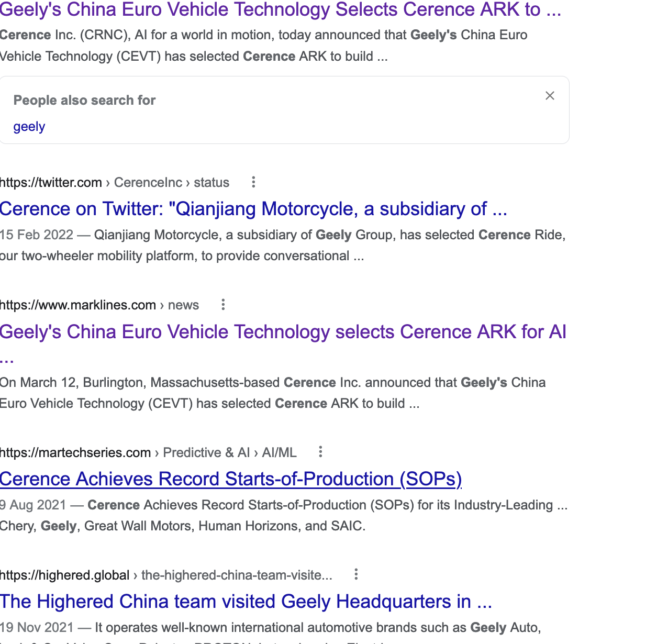
Task: Click the '15 Feb 2022' snippet date
Action: click(37, 235)
